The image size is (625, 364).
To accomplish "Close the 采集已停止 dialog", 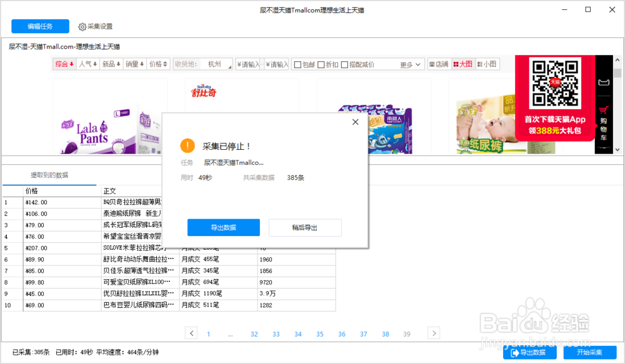I will pyautogui.click(x=355, y=122).
